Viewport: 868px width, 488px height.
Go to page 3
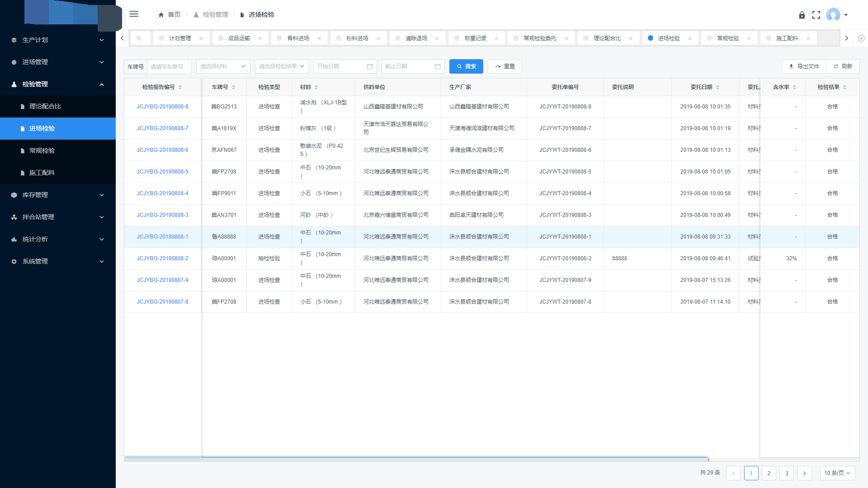tap(787, 473)
